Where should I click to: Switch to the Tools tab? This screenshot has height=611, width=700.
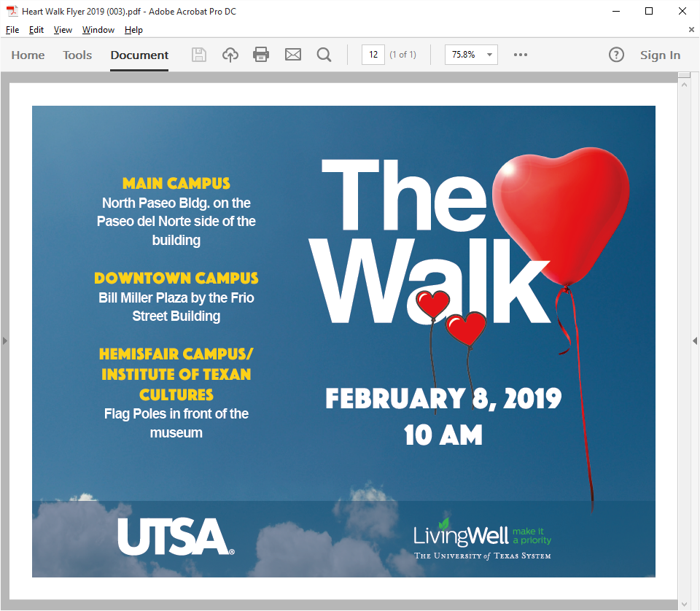tap(77, 55)
